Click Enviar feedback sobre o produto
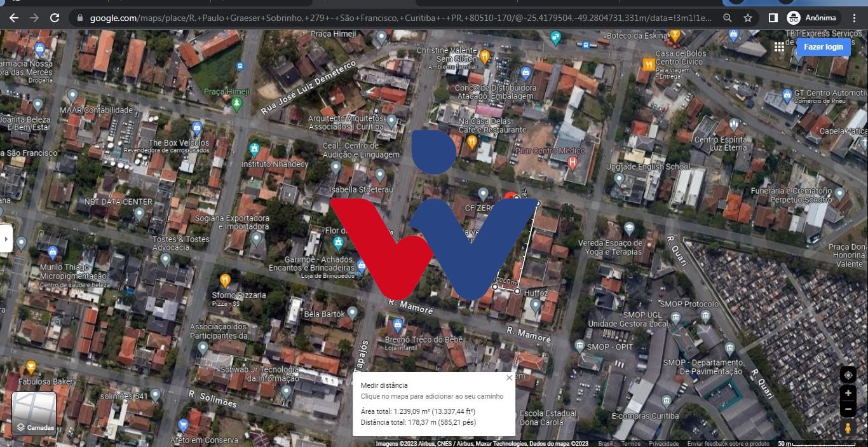 click(728, 444)
